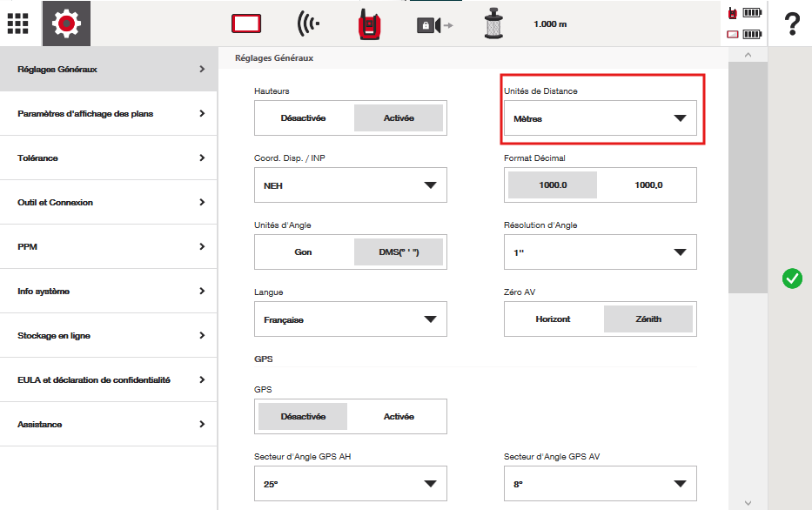Image resolution: width=812 pixels, height=510 pixels.
Task: Open the Unités de Distance dropdown
Action: (x=600, y=118)
